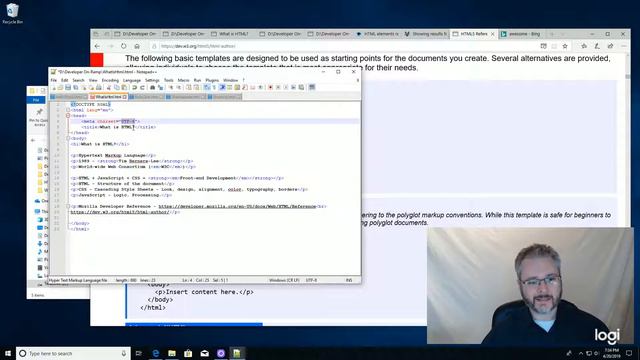Switch to the 'Showing results' browser tab

[x=426, y=34]
